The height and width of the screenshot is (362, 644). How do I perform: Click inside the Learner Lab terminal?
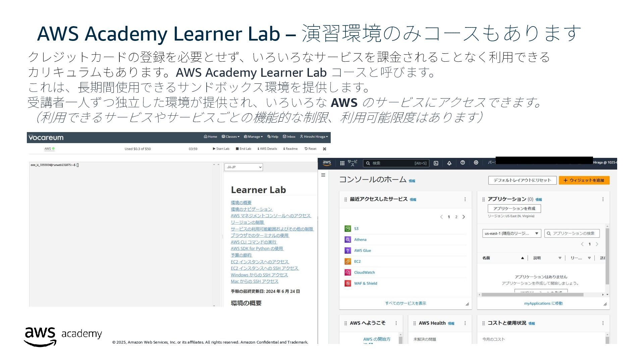tap(125, 234)
